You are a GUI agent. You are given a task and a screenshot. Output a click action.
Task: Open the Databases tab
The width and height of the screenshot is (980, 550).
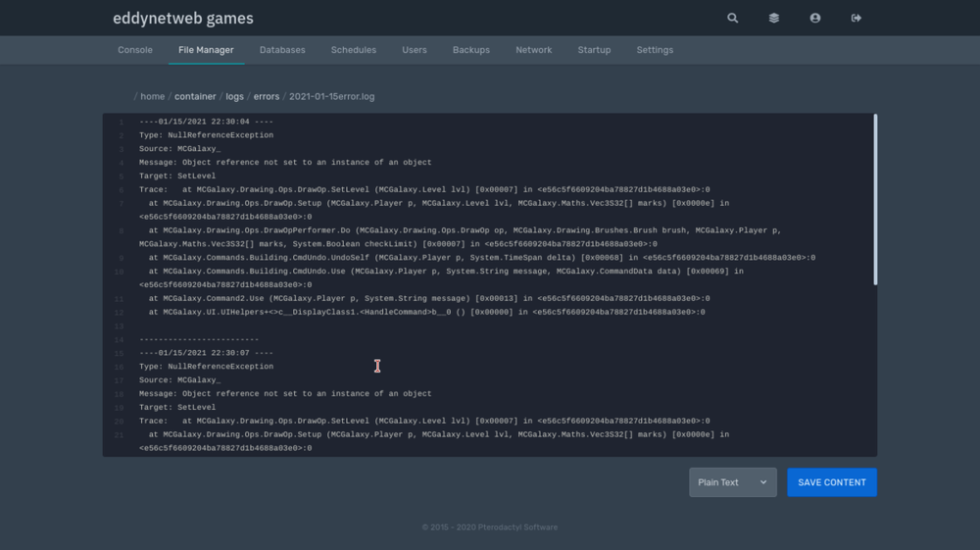pyautogui.click(x=282, y=50)
